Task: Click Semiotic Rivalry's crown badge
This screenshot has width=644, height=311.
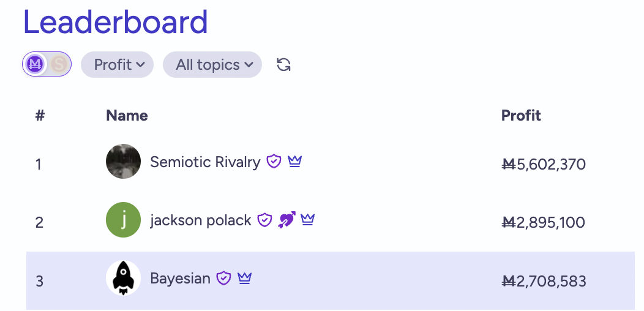Action: 295,162
